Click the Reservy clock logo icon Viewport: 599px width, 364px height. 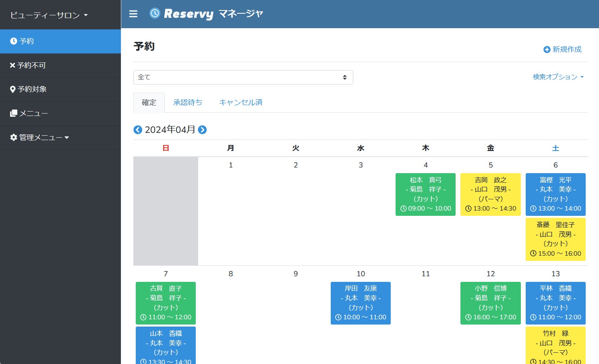(x=155, y=13)
